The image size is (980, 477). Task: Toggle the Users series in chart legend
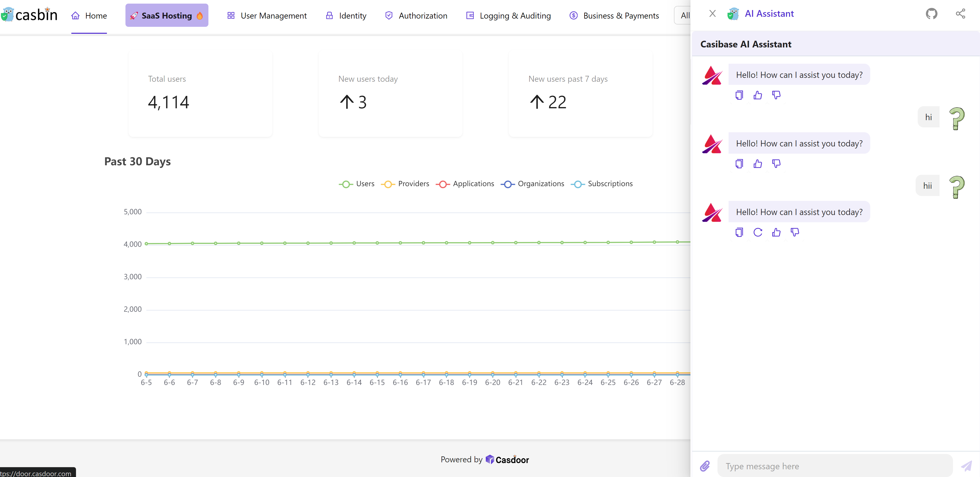[357, 184]
